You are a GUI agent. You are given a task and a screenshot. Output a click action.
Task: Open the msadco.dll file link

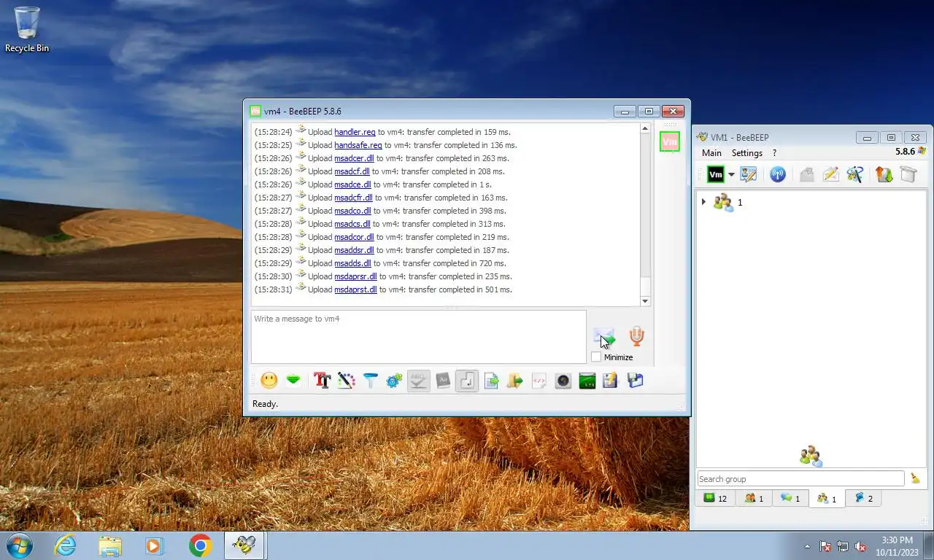point(352,211)
